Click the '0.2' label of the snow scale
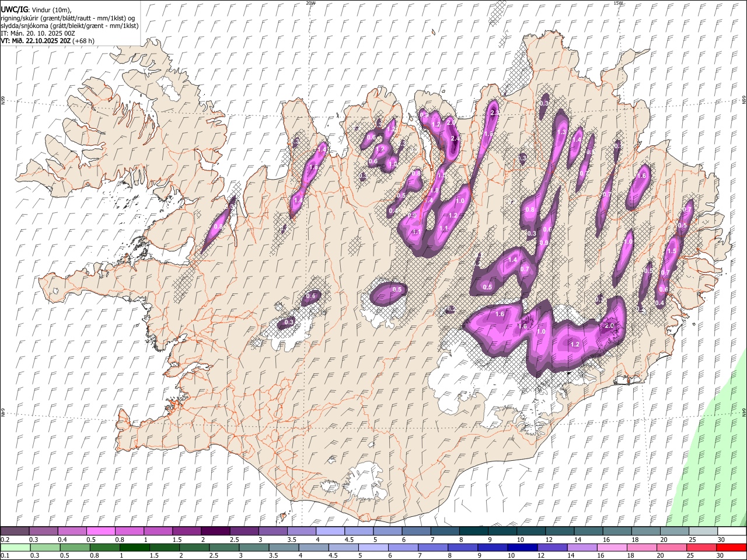The width and height of the screenshot is (747, 560). pos(5,540)
